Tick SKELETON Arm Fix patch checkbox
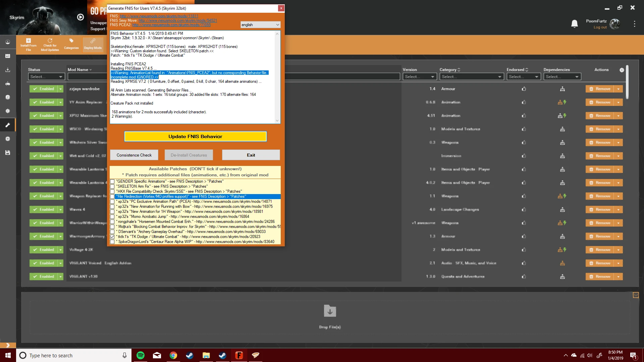This screenshot has width=644, height=362. pyautogui.click(x=112, y=187)
